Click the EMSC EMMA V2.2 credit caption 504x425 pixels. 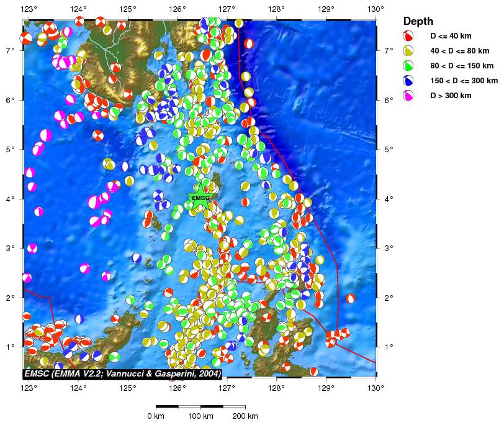pos(122,373)
